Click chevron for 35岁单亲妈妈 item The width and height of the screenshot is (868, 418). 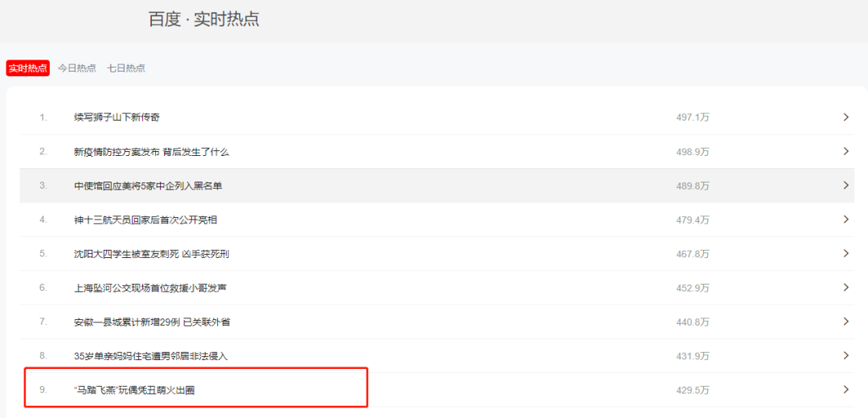pyautogui.click(x=845, y=355)
